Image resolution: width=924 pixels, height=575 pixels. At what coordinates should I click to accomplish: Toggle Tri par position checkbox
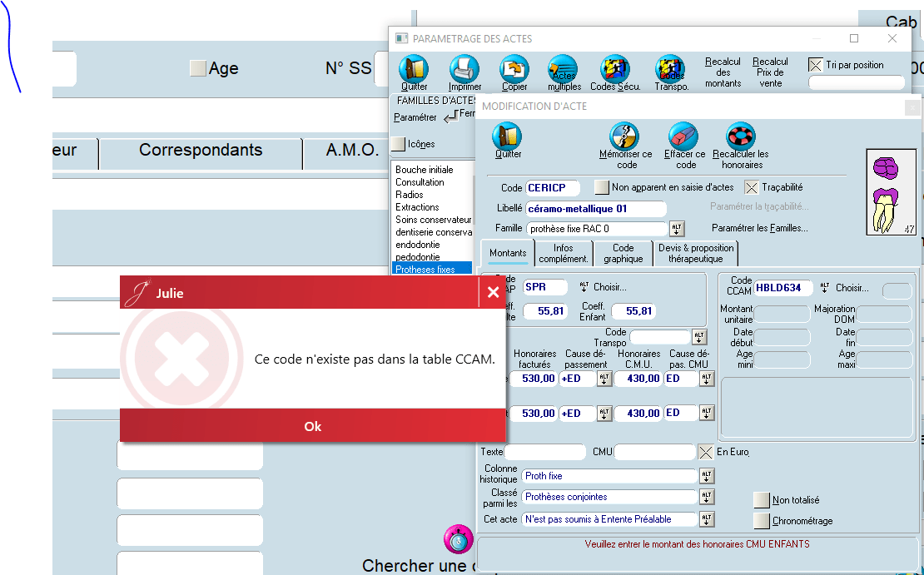point(816,65)
